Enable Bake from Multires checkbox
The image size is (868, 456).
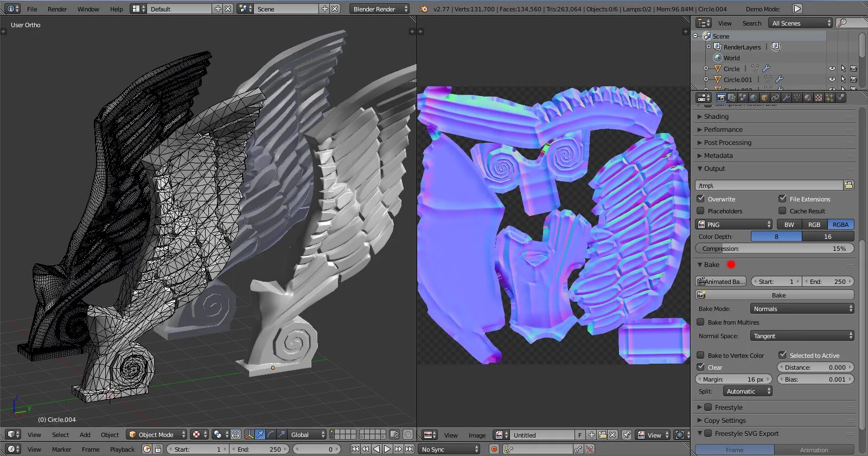pos(701,322)
